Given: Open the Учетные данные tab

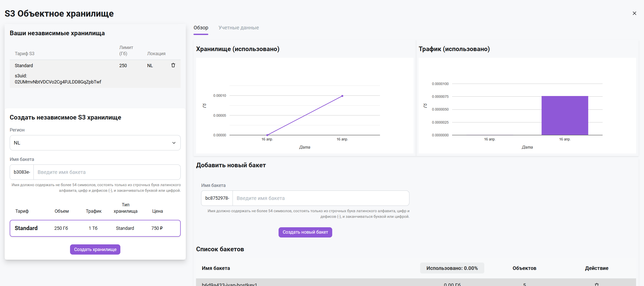Looking at the screenshot, I should coord(239,28).
